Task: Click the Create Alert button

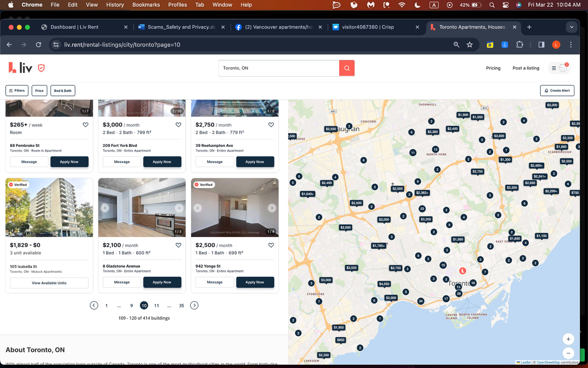Action: [x=557, y=90]
